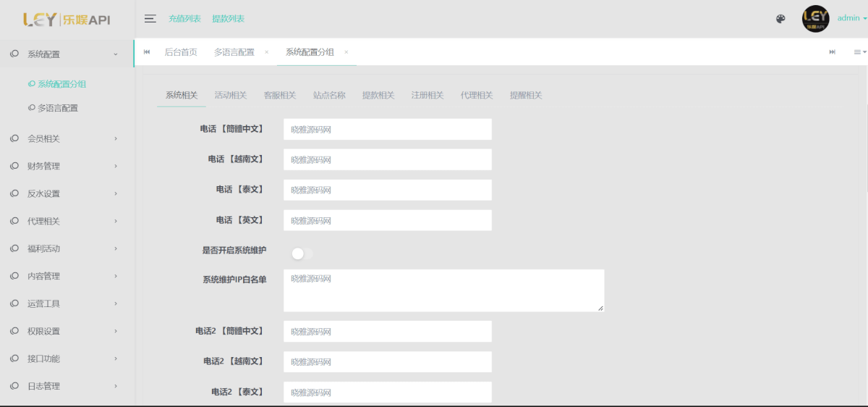Switch to the 提款相关 tab
The image size is (868, 407).
(x=378, y=96)
